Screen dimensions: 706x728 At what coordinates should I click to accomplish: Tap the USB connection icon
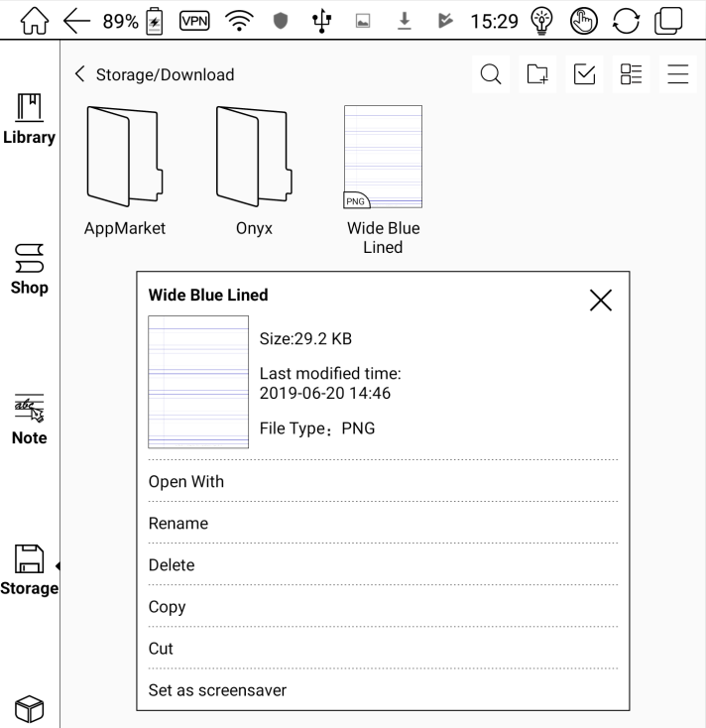[x=321, y=22]
